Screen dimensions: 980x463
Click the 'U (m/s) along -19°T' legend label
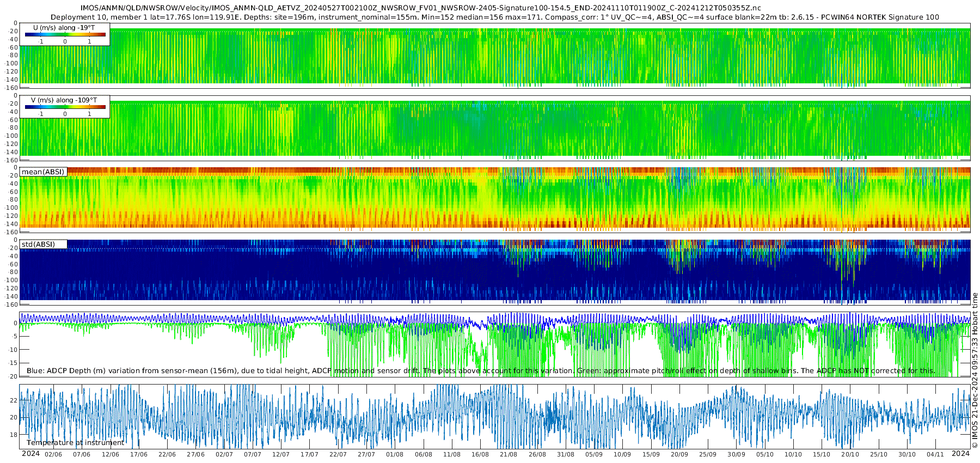[x=64, y=28]
